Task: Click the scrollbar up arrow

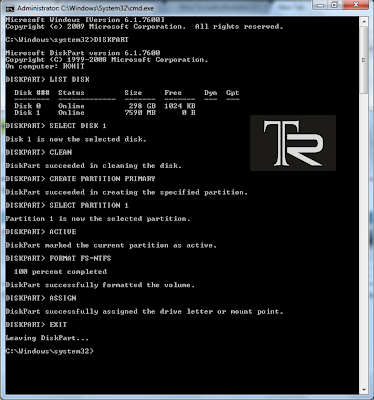Action: tap(364, 22)
